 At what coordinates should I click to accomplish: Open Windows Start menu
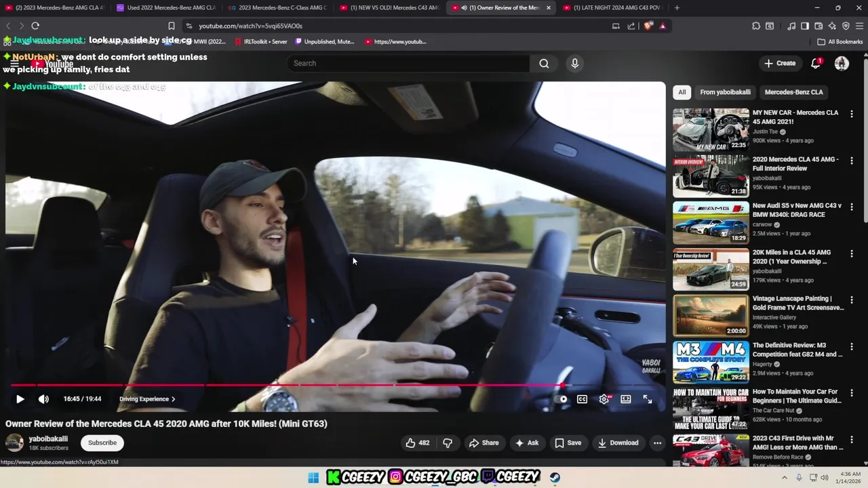click(313, 477)
